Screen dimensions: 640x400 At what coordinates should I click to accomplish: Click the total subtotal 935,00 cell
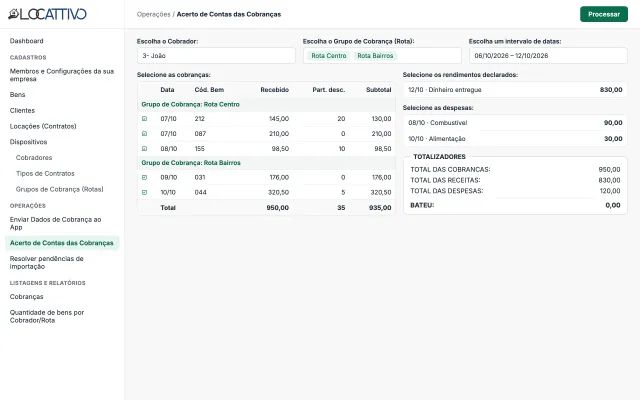tap(380, 208)
